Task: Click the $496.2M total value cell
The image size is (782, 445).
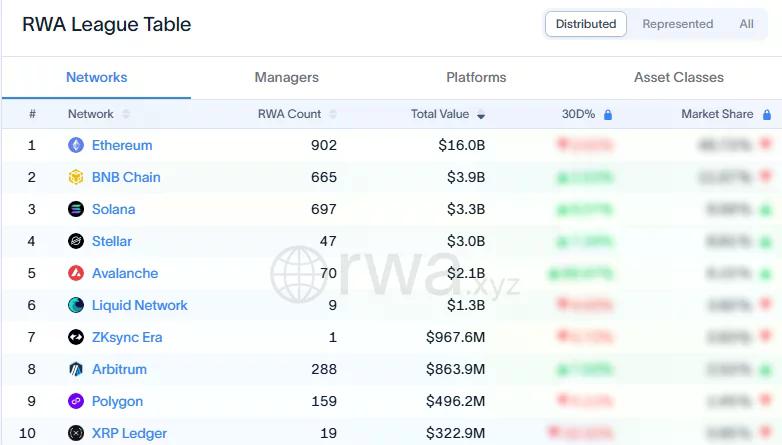Action: pos(455,401)
